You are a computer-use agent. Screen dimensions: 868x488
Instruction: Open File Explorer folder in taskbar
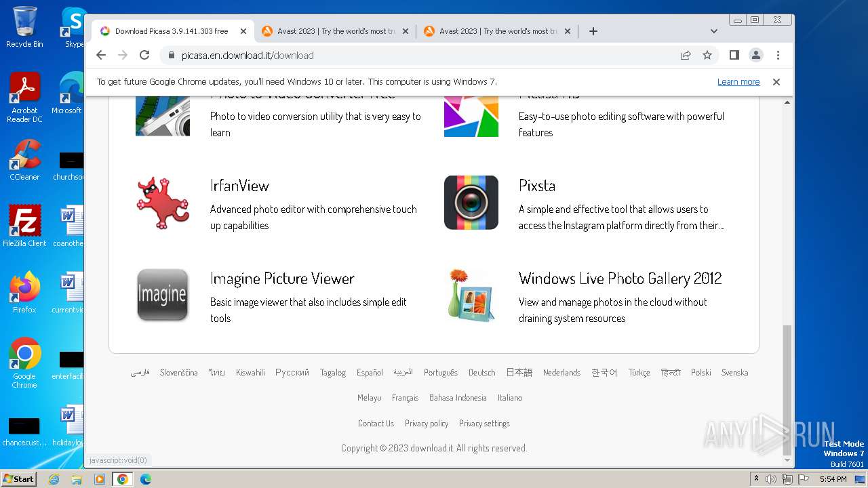(77, 479)
